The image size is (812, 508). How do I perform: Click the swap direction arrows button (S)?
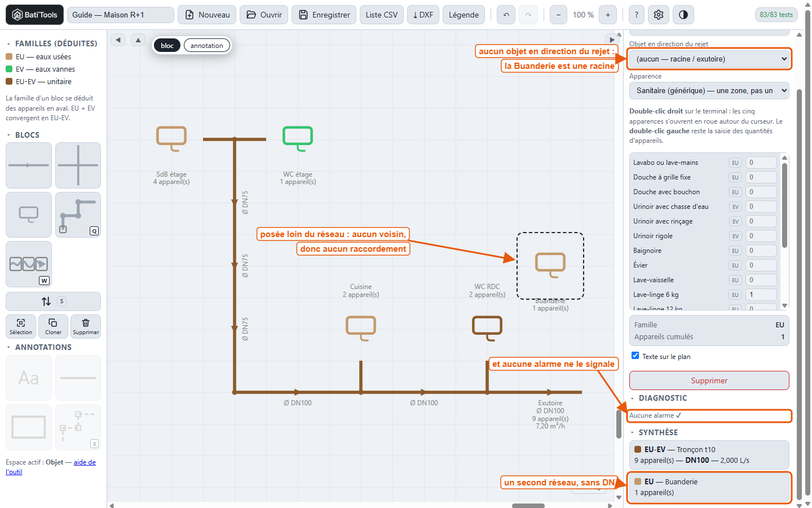pos(53,301)
